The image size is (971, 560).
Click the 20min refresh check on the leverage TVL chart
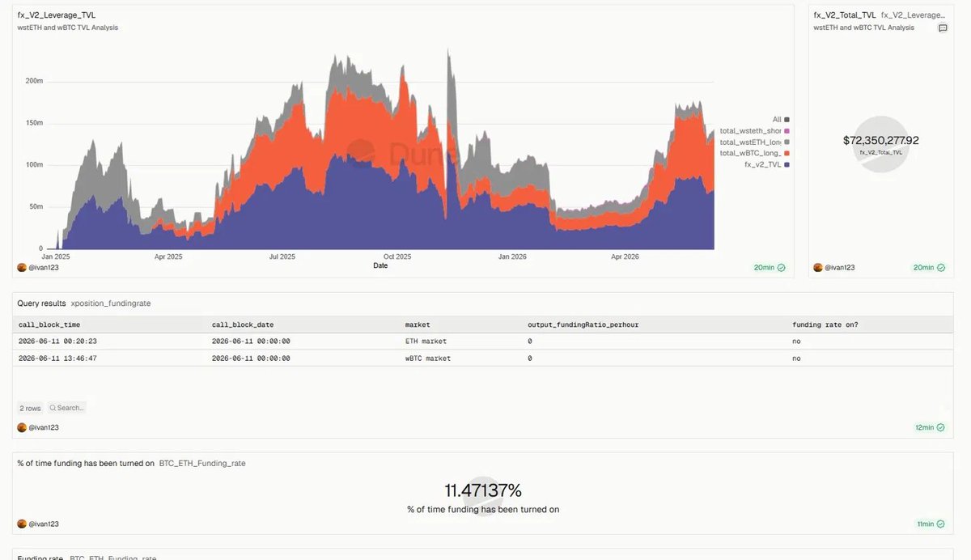coord(780,267)
